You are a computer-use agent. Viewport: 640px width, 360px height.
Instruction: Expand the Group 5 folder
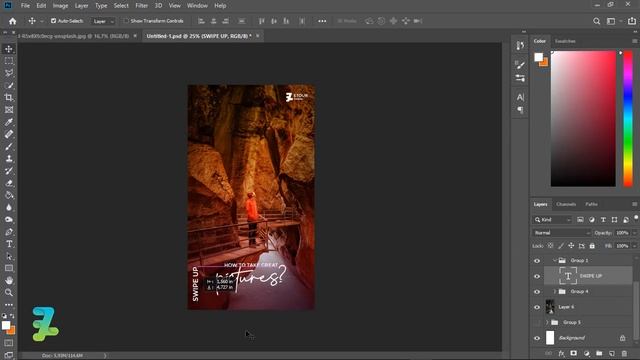point(547,322)
